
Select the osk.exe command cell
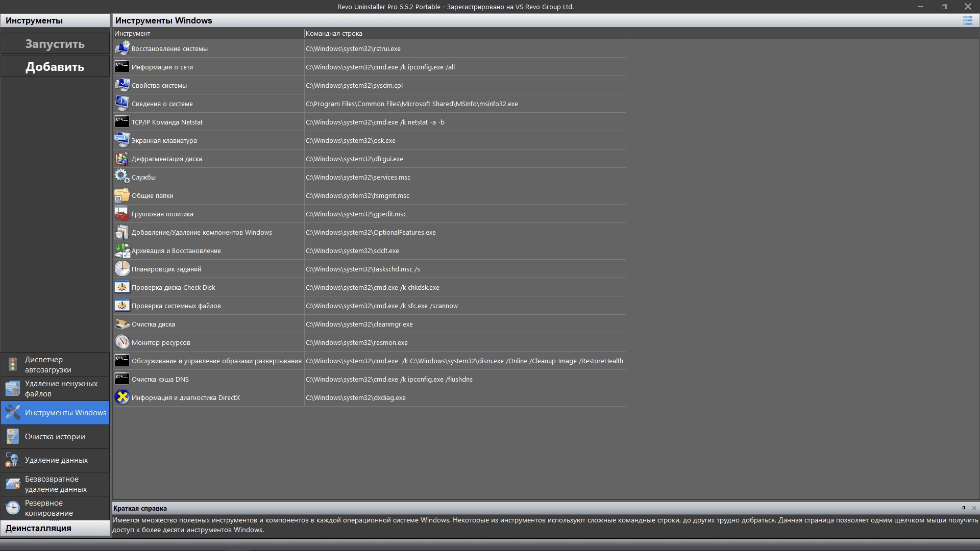click(x=465, y=140)
